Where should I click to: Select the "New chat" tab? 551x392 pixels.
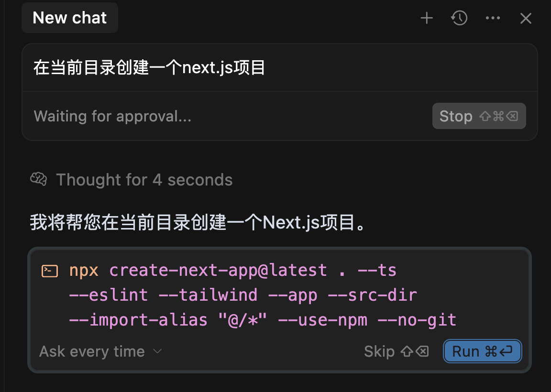coord(70,18)
